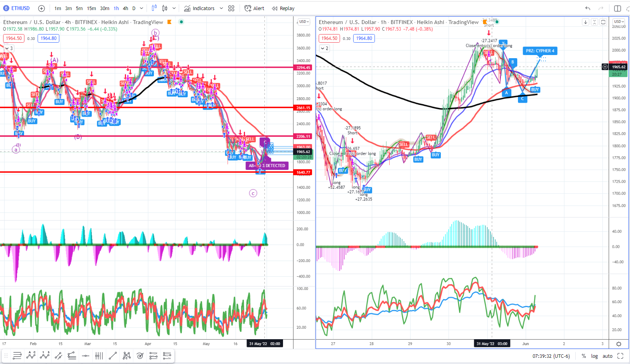Click the orange flag icon on left chart title
The image size is (630, 364).
(169, 22)
